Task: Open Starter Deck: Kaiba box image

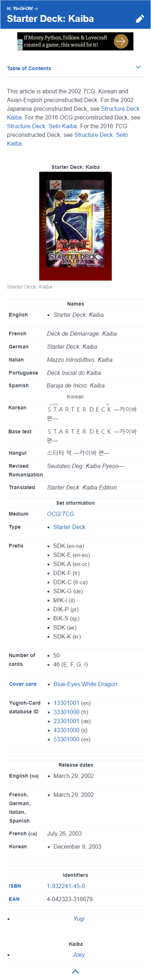Action: pos(75,226)
